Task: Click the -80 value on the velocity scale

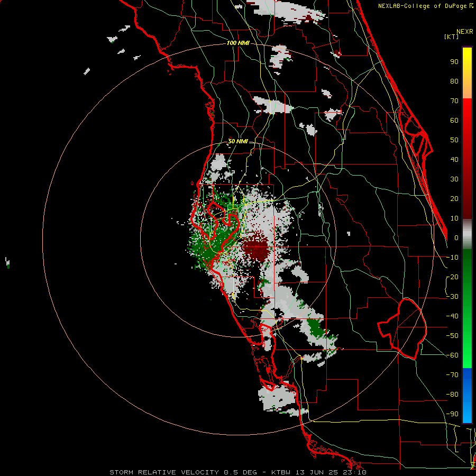Action: [452, 395]
